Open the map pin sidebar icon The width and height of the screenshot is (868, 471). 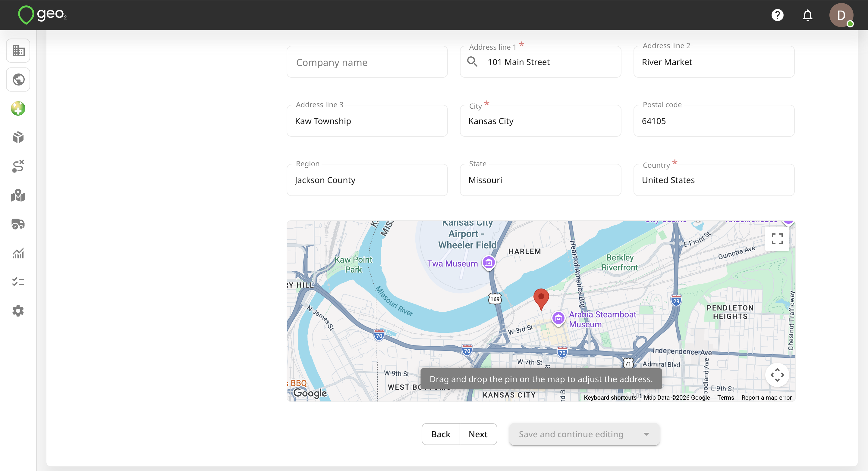(18, 195)
